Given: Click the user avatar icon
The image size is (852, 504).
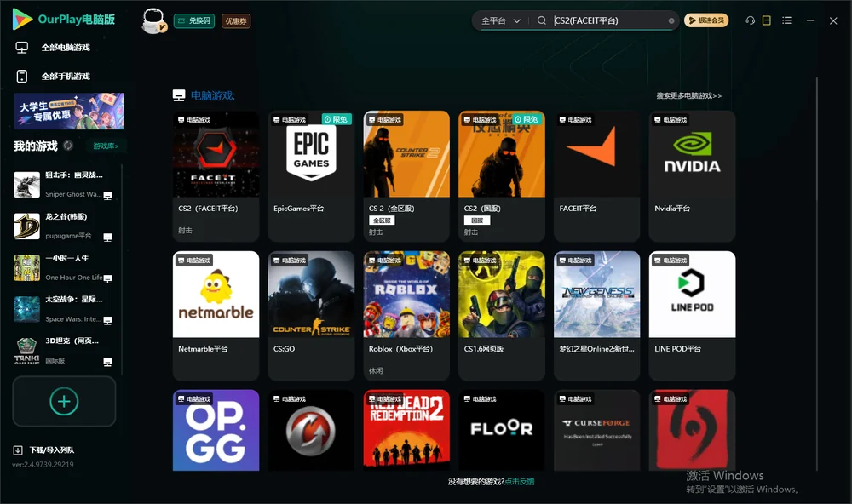Looking at the screenshot, I should 153,21.
